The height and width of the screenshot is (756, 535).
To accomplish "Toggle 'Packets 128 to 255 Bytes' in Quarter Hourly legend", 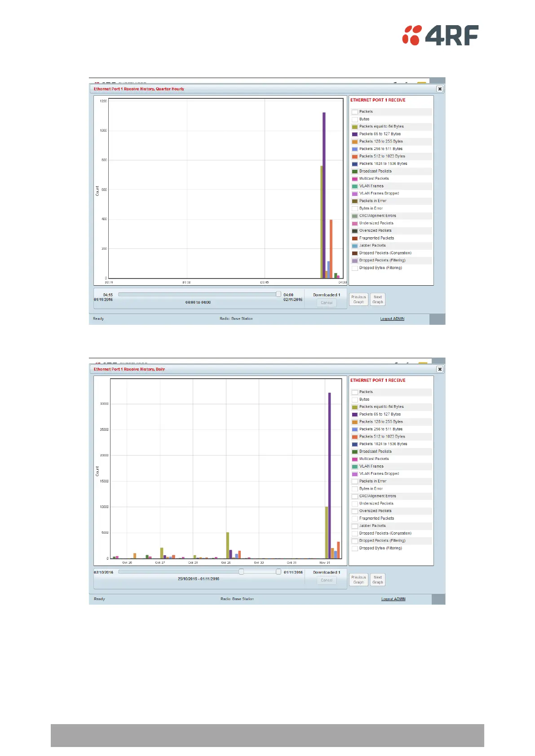I will point(354,141).
